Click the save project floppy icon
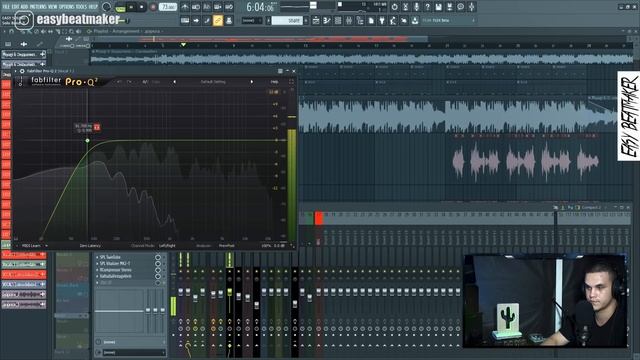This screenshot has width=640, height=360. pos(438,7)
